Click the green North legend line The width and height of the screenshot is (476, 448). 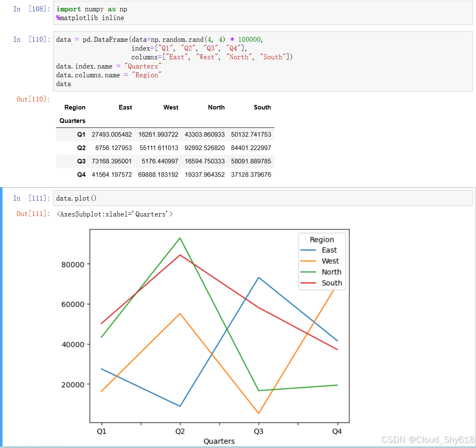308,272
